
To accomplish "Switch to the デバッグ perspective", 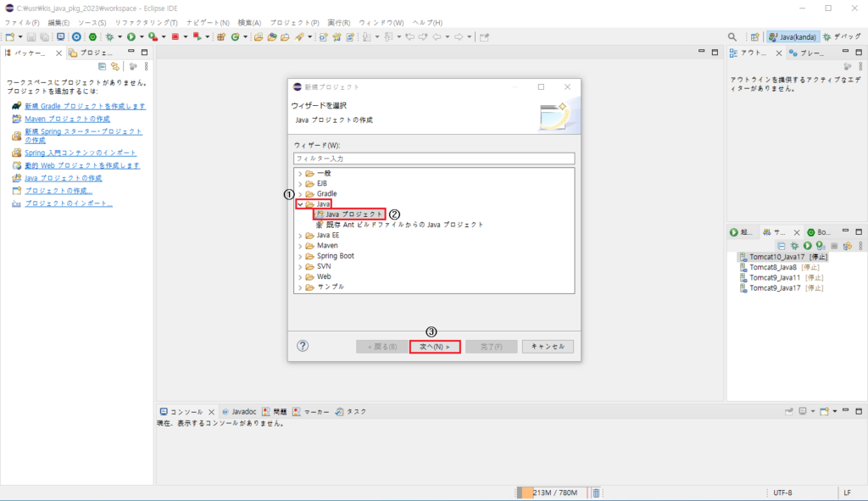I will [x=842, y=37].
